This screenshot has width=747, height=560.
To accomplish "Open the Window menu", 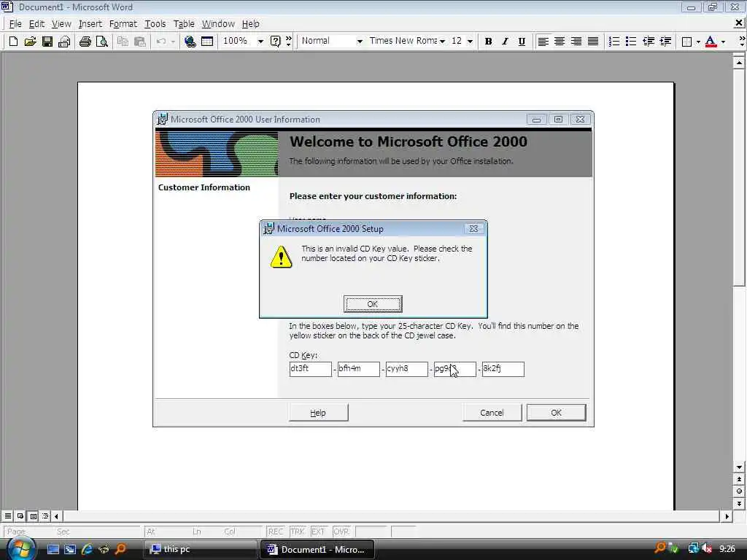I will pos(218,24).
